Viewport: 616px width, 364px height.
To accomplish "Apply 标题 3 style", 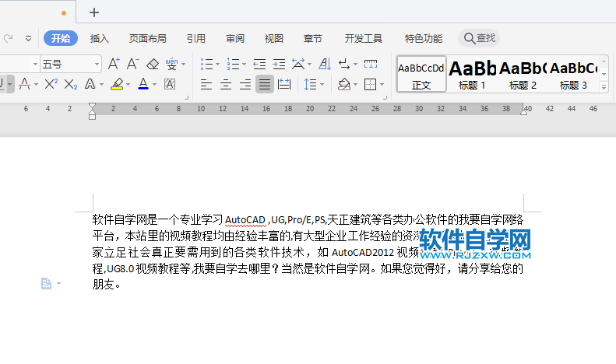I will coord(574,75).
